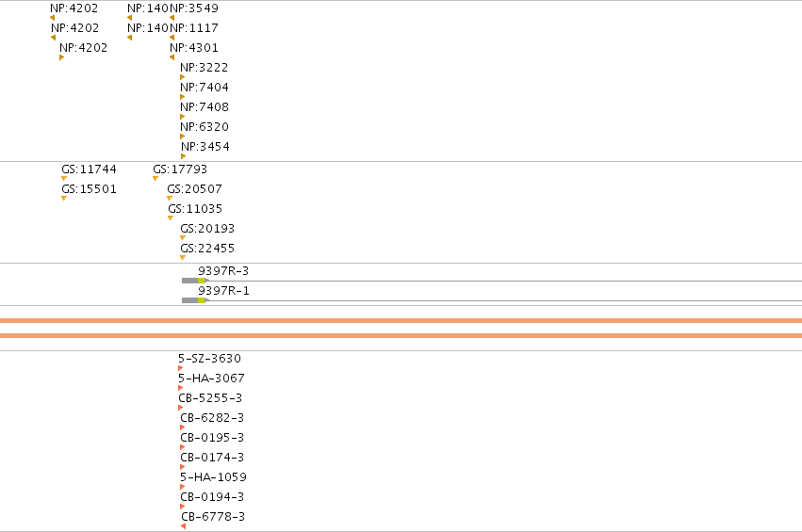
Task: Click the 5-HA-1059 label
Action: (x=213, y=477)
